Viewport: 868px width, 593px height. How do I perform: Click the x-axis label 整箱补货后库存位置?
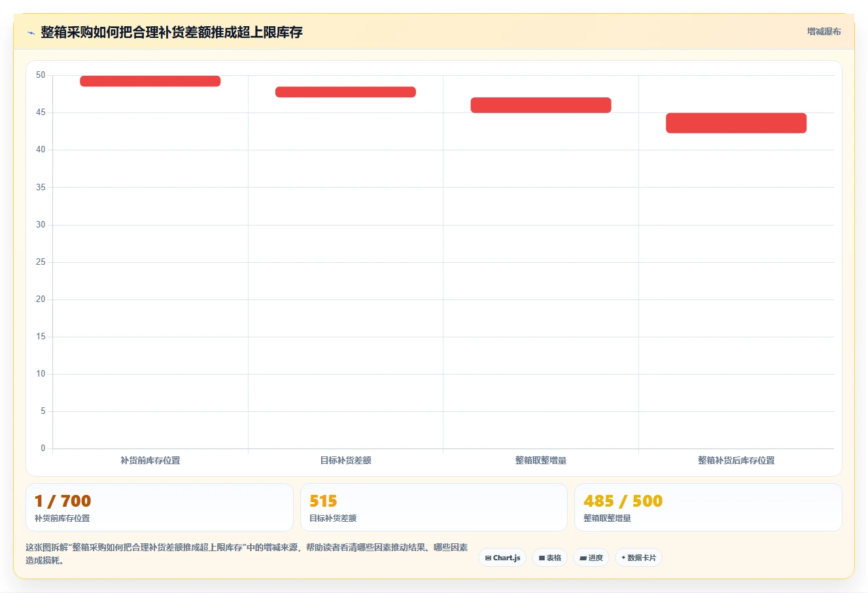pyautogui.click(x=736, y=460)
